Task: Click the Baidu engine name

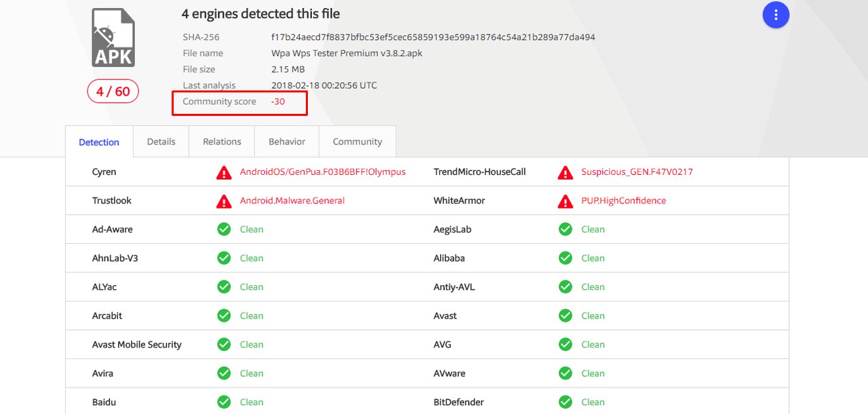Action: 104,402
